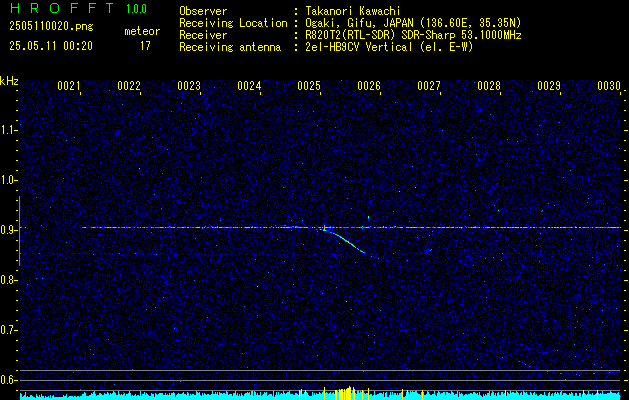Click the date stamp 25.05.11 00:20
629x400 pixels.
[x=51, y=46]
